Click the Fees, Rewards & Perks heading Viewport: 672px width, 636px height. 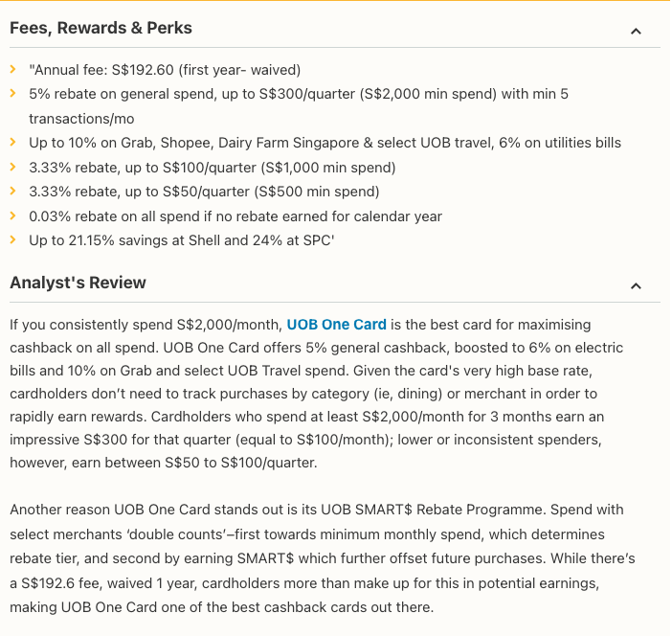[101, 29]
